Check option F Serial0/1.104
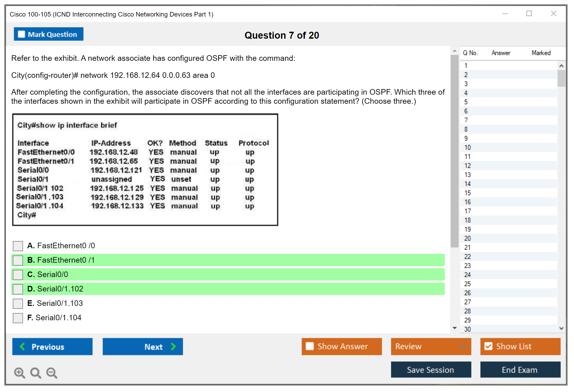This screenshot has width=574, height=392. pos(18,318)
